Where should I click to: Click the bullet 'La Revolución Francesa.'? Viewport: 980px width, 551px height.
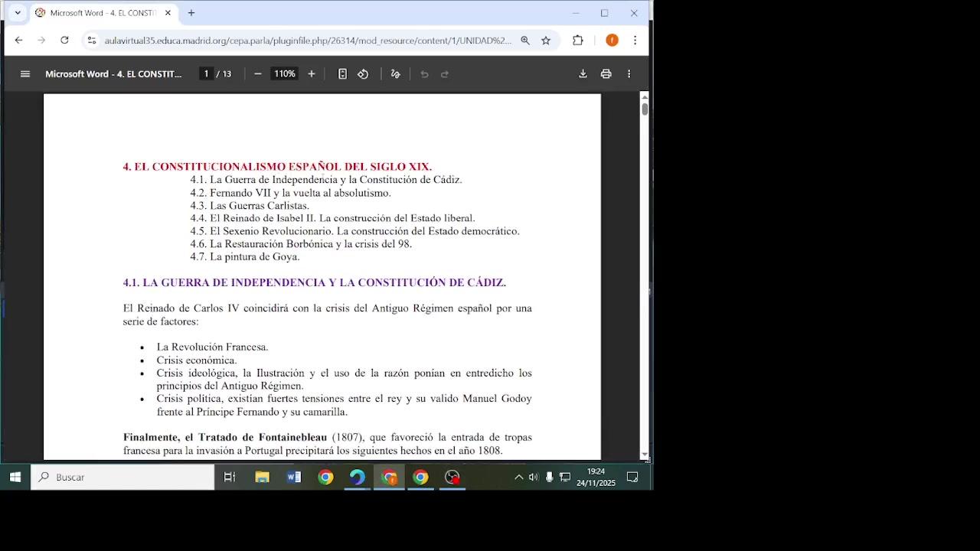pyautogui.click(x=213, y=347)
